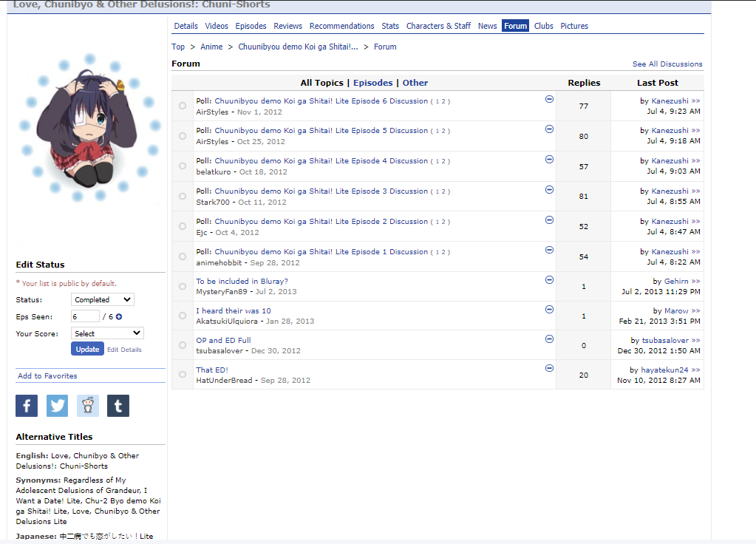This screenshot has height=544, width=756.
Task: Go to last post arrows for Episode 6 row
Action: (x=695, y=101)
